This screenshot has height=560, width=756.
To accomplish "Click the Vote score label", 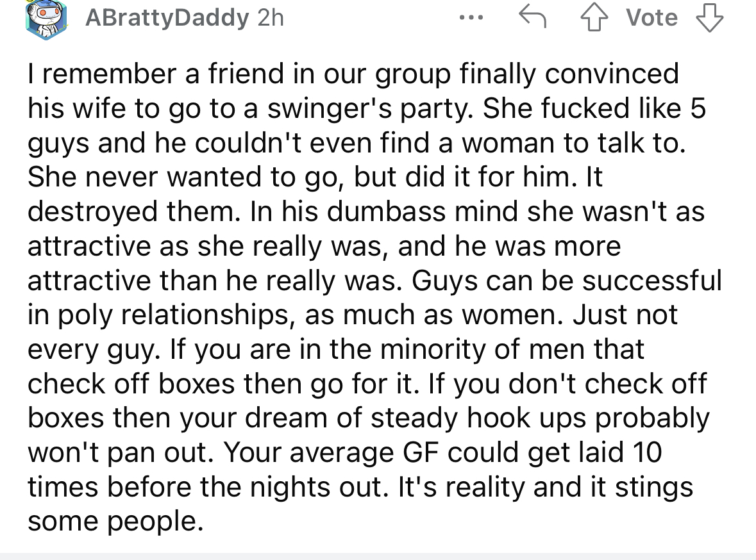I will coord(652,18).
